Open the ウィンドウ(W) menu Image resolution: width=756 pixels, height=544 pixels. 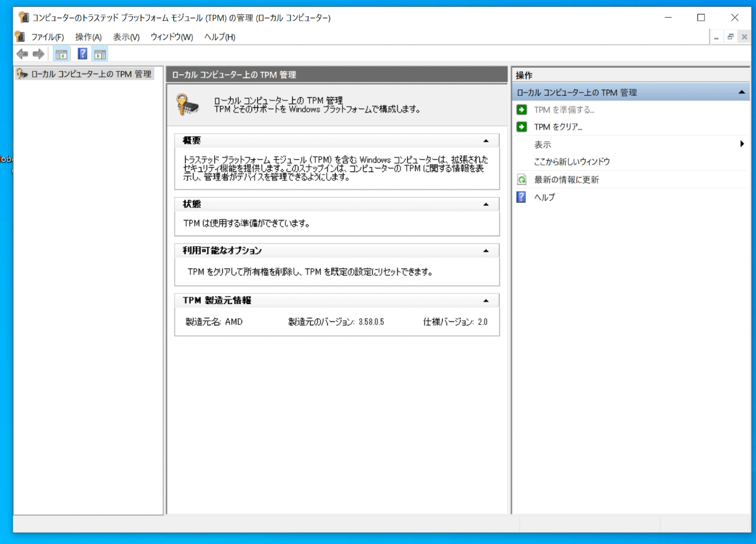pos(171,37)
